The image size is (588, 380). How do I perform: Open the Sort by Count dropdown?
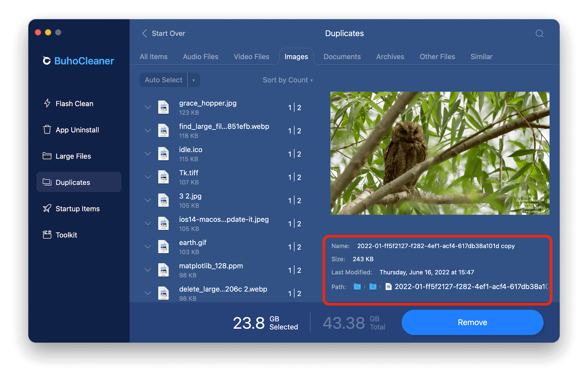click(287, 80)
